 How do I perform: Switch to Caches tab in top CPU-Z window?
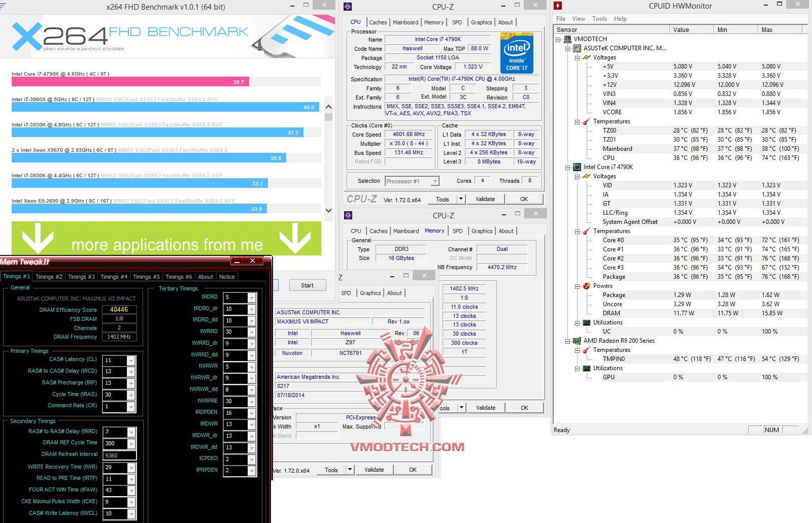point(378,22)
